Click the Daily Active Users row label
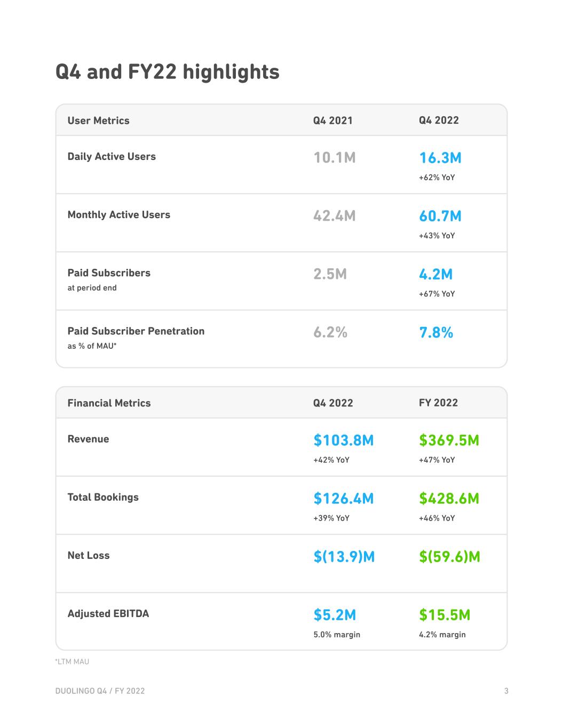Viewport: 563px width, 728px height. tap(112, 156)
